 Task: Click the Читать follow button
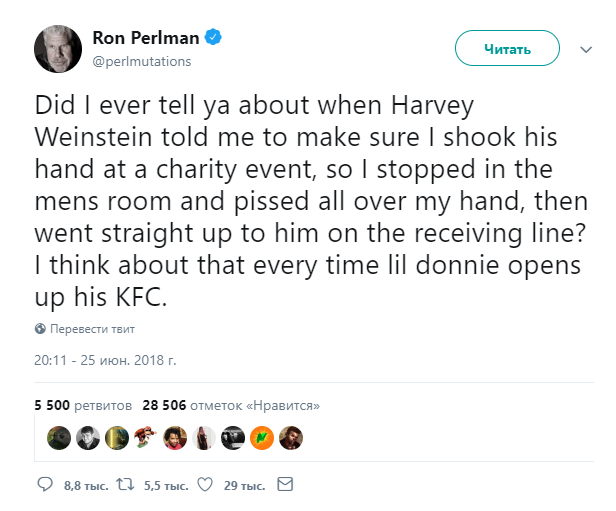pyautogui.click(x=507, y=48)
